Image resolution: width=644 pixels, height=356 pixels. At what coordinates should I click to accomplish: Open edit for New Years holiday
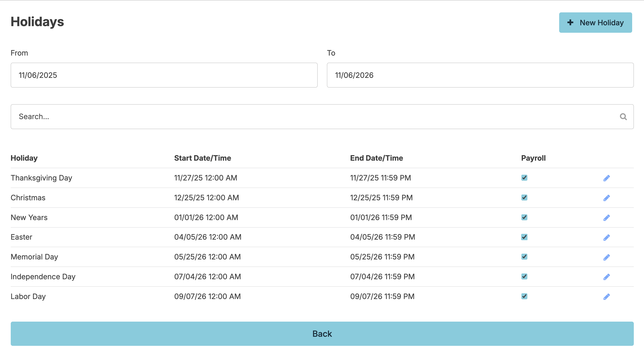click(x=606, y=218)
